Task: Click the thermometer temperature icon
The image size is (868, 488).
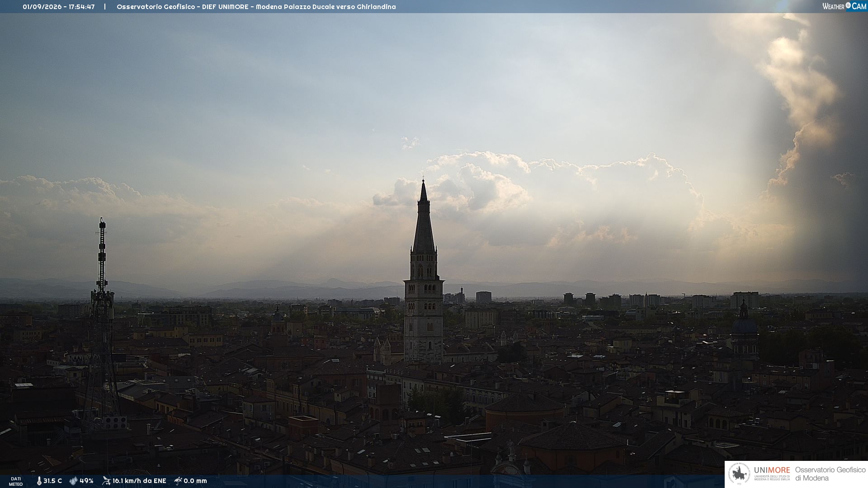Action: pyautogui.click(x=39, y=481)
